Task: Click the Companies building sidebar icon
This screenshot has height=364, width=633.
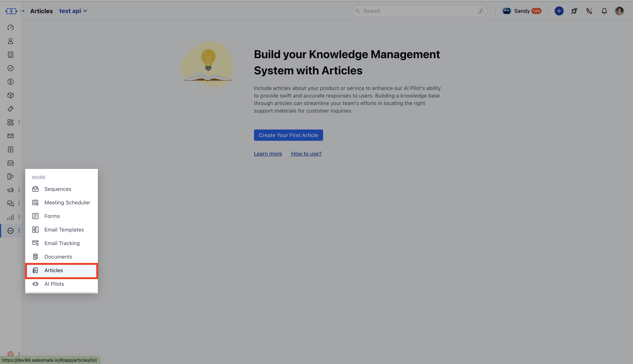Action: (11, 55)
